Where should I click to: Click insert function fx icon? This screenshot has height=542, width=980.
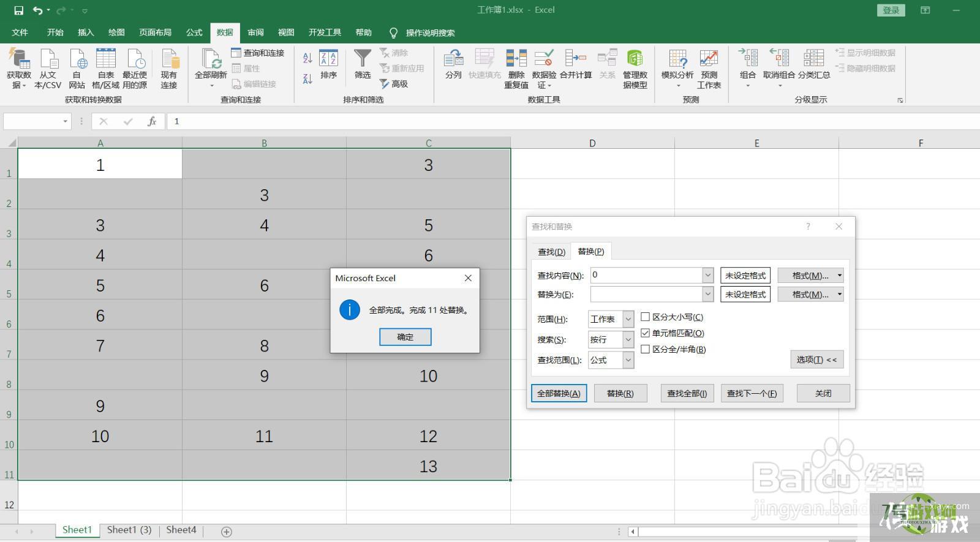tap(152, 121)
